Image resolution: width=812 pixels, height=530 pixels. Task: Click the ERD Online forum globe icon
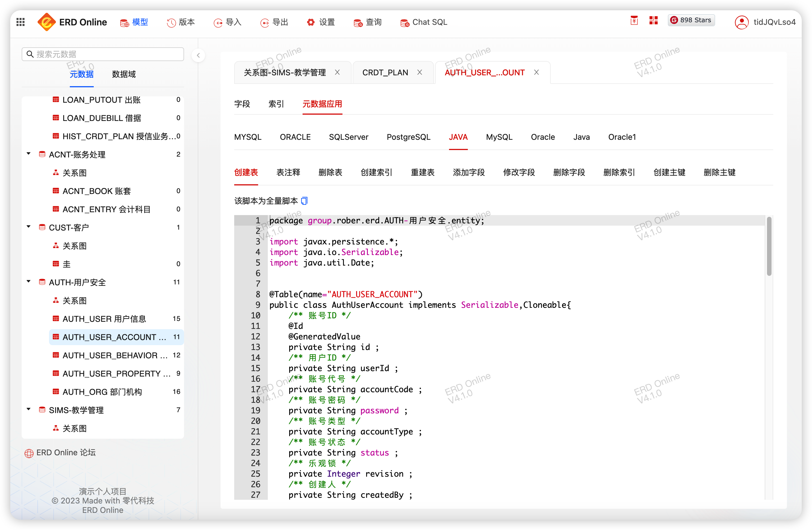coord(29,453)
